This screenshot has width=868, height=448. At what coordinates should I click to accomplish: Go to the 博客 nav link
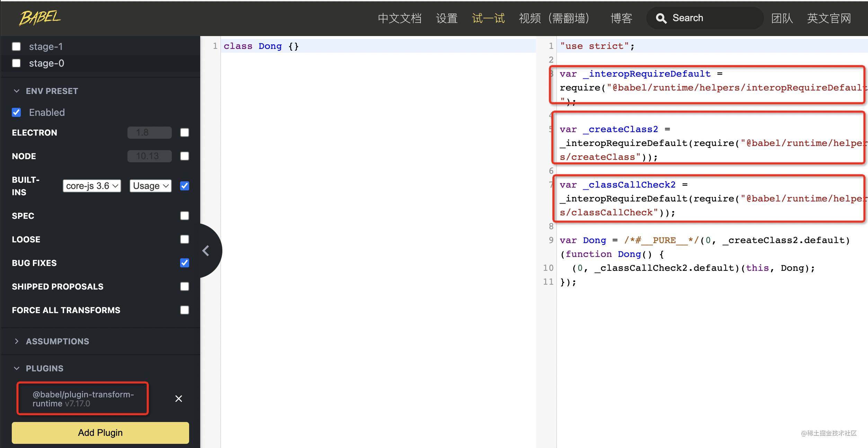tap(621, 18)
